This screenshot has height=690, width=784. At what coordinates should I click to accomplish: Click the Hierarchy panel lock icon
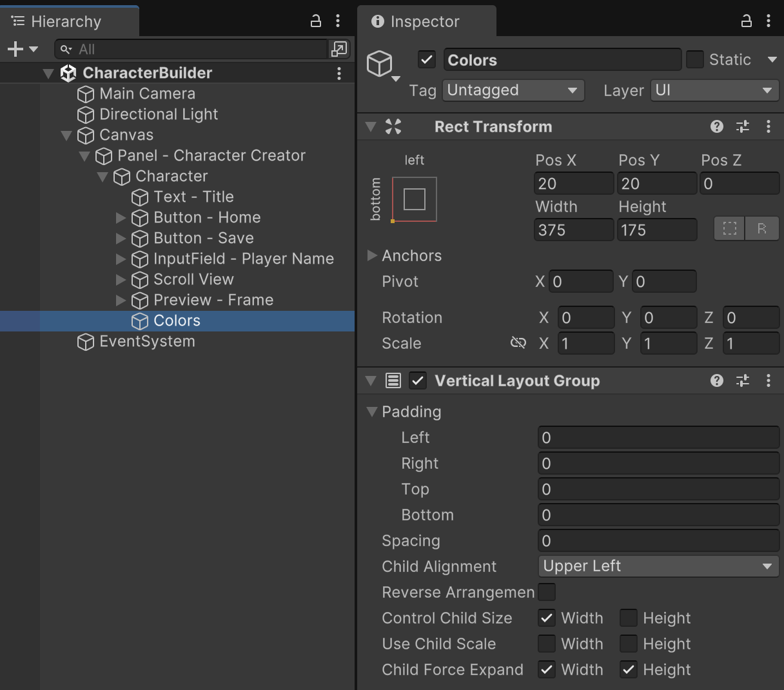click(x=316, y=21)
